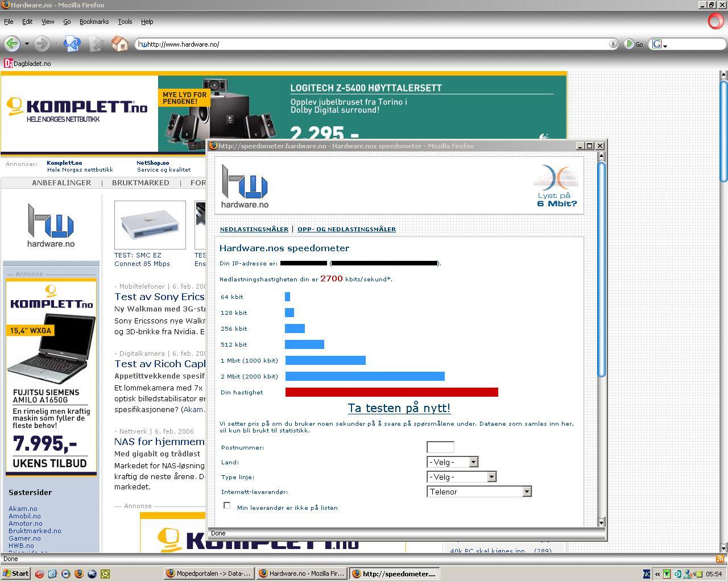Screen dimensions: 728x582
Task: Open the Help menu
Action: (147, 22)
